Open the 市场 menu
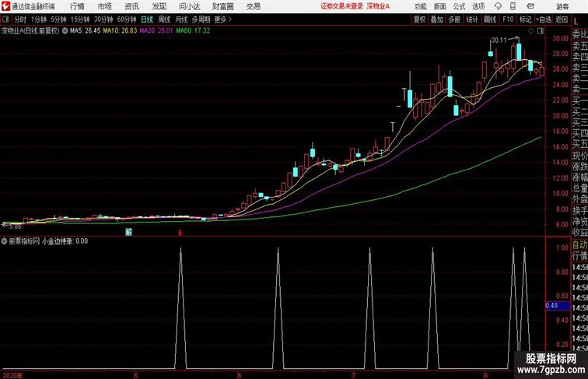The height and width of the screenshot is (379, 588). [105, 6]
